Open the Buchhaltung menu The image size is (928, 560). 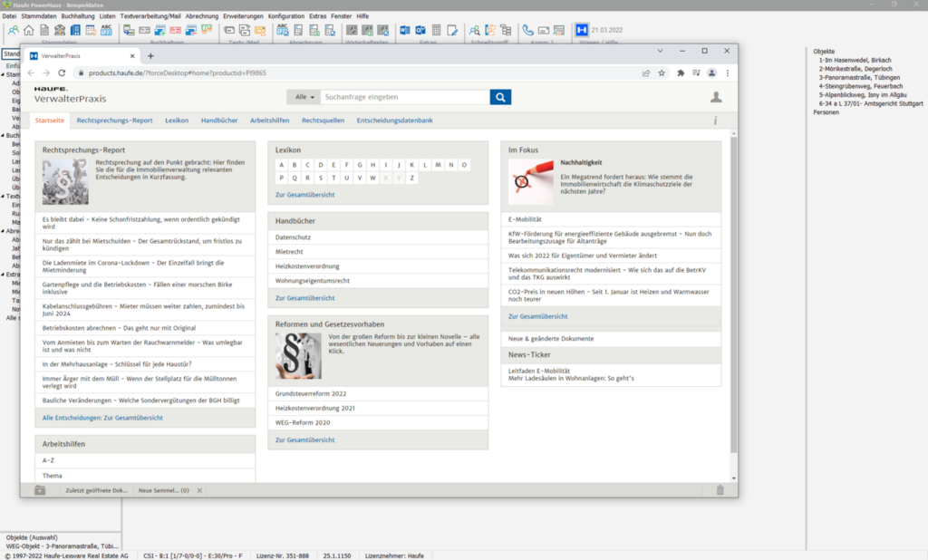tap(78, 16)
